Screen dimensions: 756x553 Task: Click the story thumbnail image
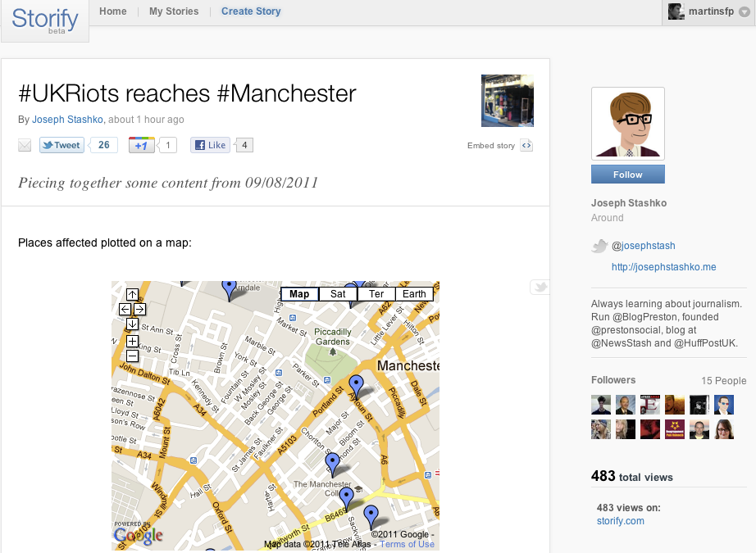coord(508,101)
